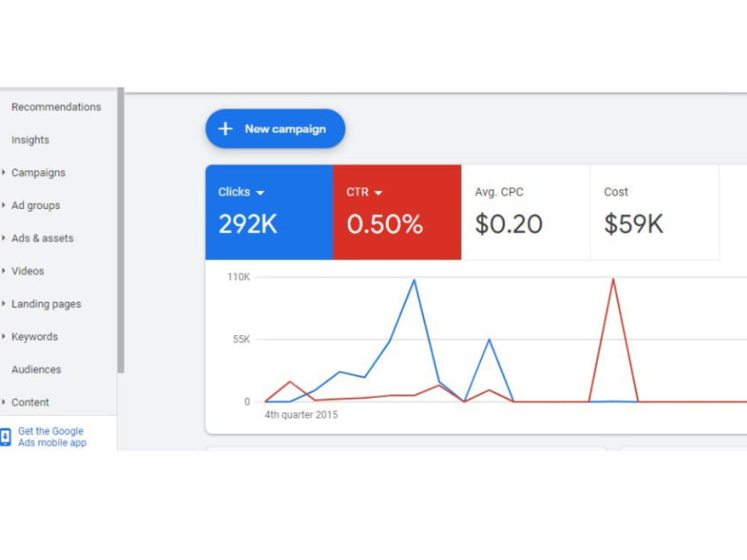Expand the Landing pages sidebar arrow
The width and height of the screenshot is (747, 560).
[x=3, y=304]
